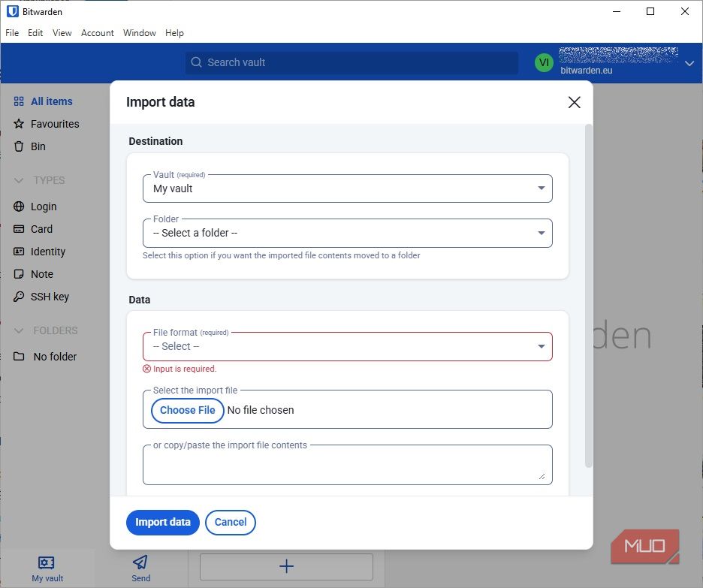Image resolution: width=703 pixels, height=588 pixels.
Task: Open the File menu
Action: pyautogui.click(x=12, y=33)
